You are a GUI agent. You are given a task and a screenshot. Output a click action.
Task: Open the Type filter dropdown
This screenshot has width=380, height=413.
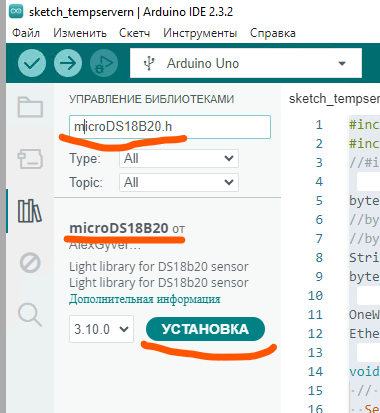(x=179, y=158)
